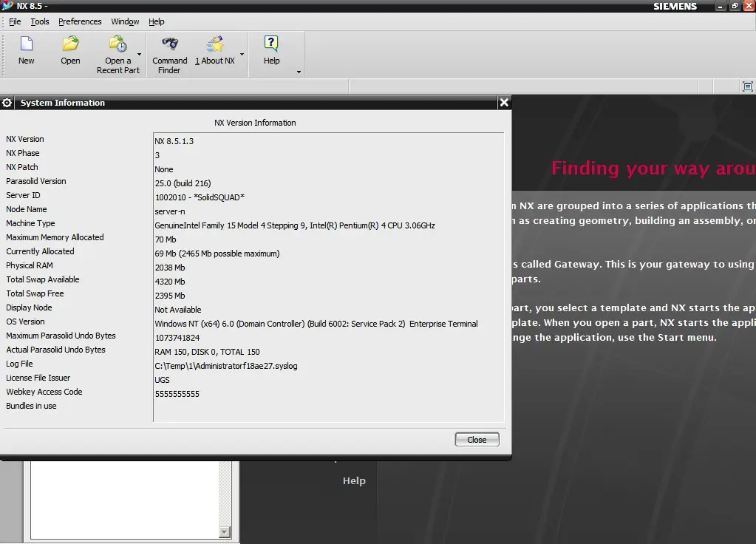
Task: Select node name server-n value
Action: [x=170, y=211]
